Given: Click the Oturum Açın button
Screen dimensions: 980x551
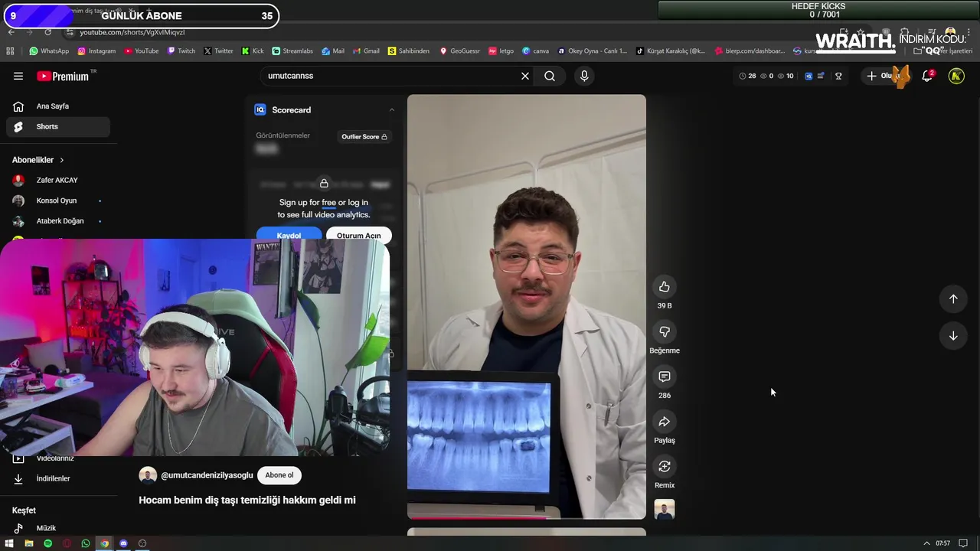Looking at the screenshot, I should (358, 234).
